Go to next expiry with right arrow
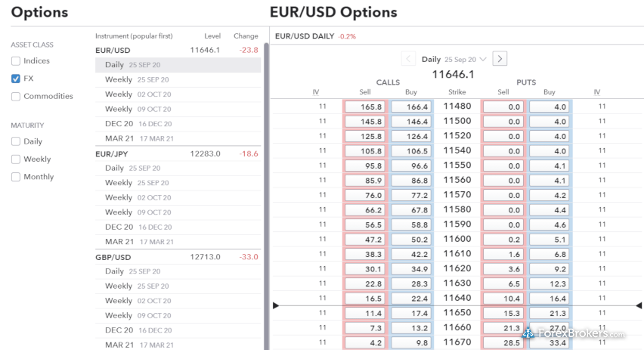Screen dimensions: 644x350 [500, 59]
